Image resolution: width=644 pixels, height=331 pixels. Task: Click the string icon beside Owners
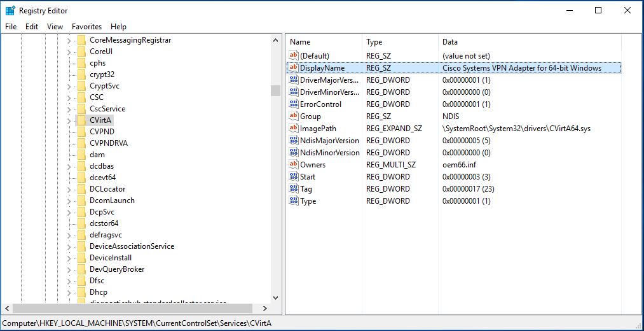click(294, 164)
